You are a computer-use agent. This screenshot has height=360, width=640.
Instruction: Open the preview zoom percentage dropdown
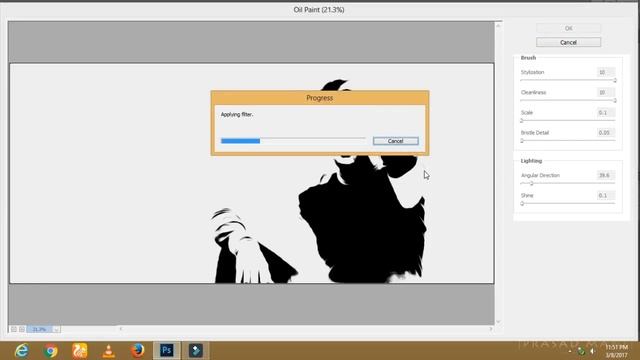pos(56,329)
